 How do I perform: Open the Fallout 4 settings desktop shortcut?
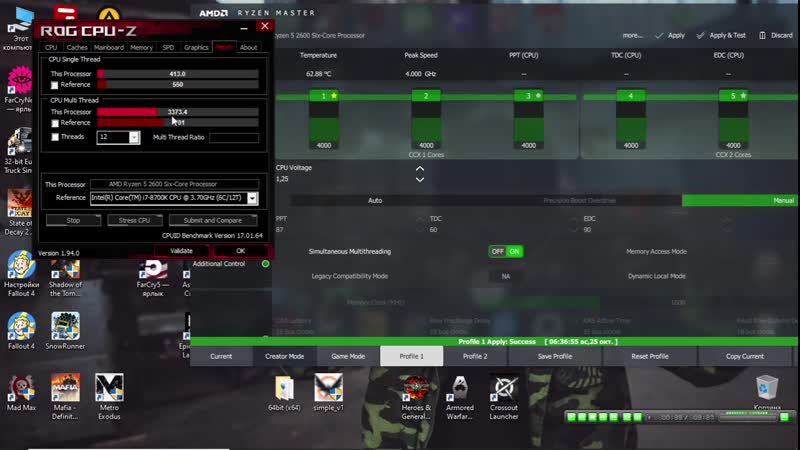[x=21, y=273]
